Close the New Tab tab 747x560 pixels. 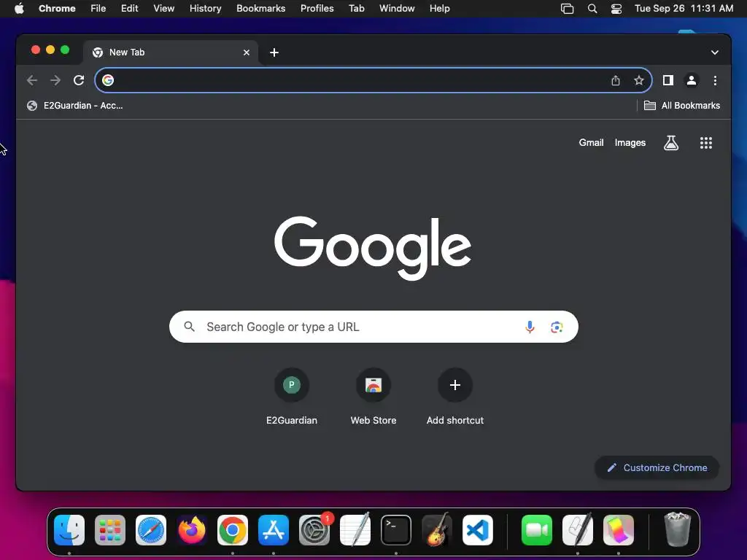247,52
